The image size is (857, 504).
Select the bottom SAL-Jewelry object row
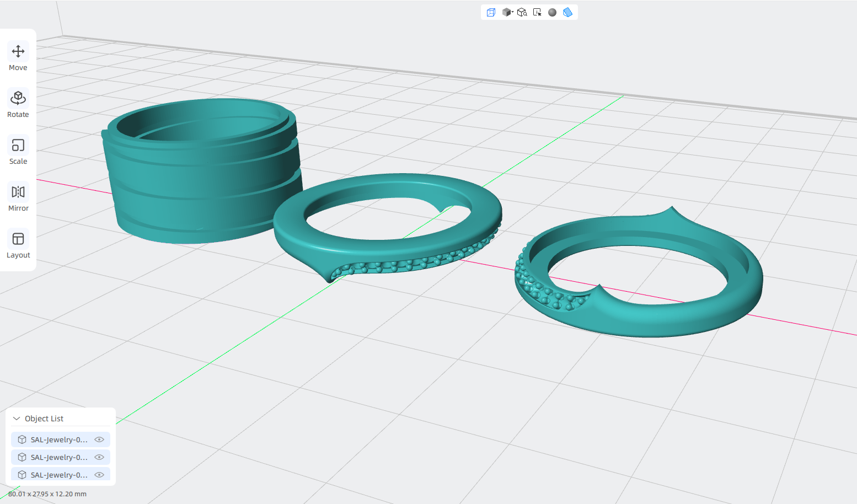(x=61, y=474)
